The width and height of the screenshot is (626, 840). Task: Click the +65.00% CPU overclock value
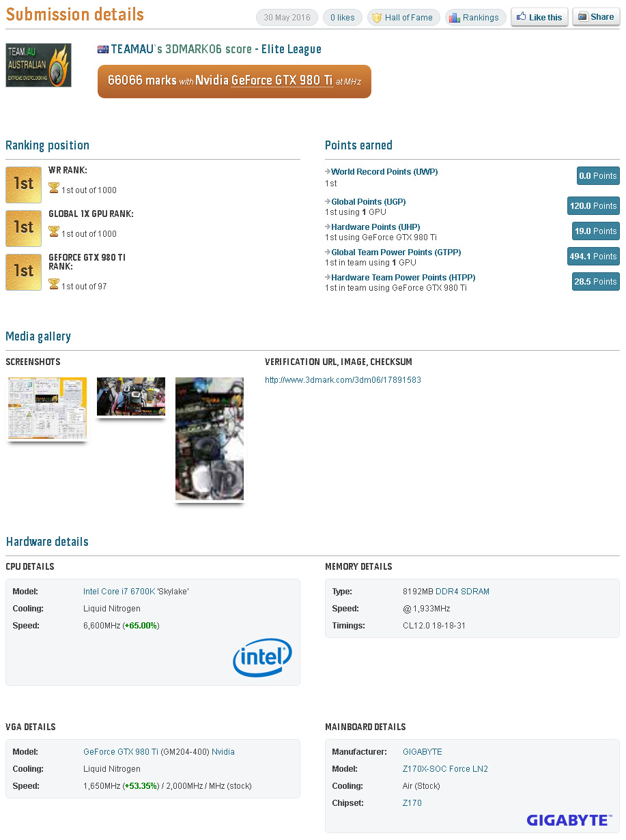click(x=141, y=626)
